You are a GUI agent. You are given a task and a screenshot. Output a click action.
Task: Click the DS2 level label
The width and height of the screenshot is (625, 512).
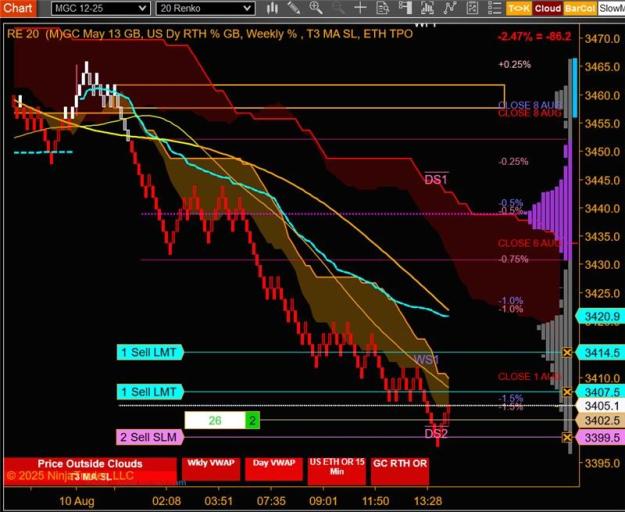(x=436, y=433)
